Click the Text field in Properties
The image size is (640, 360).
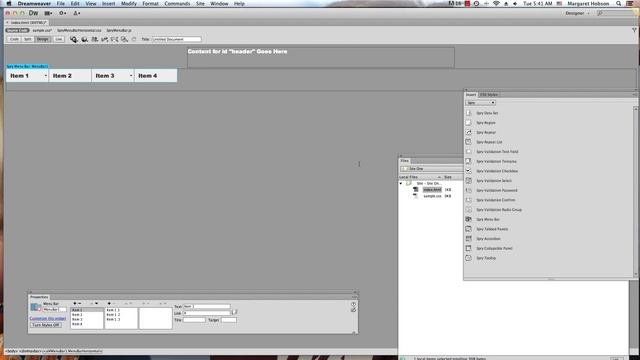point(207,306)
